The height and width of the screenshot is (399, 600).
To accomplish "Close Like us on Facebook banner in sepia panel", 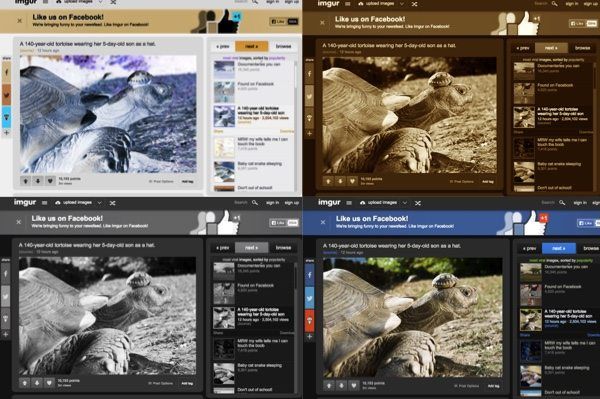I will coord(322,23).
